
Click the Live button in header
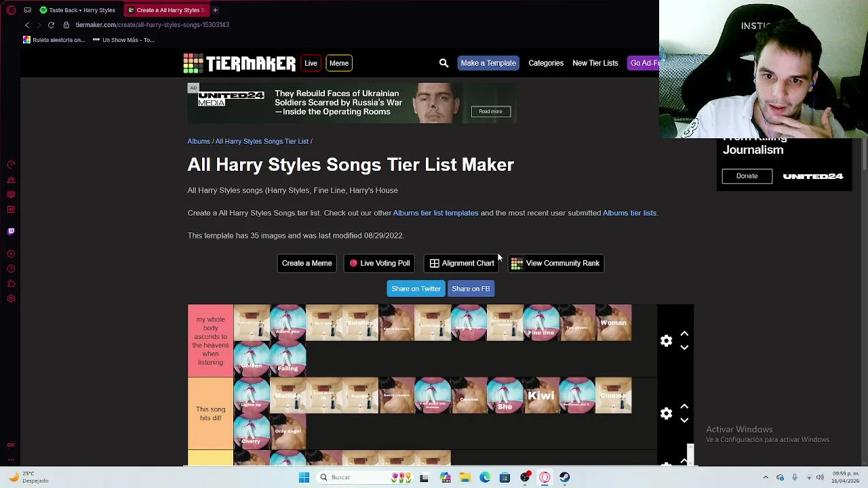[311, 63]
